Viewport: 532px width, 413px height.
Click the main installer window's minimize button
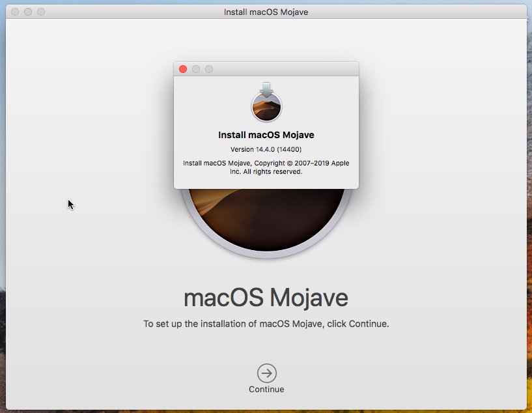coord(28,12)
